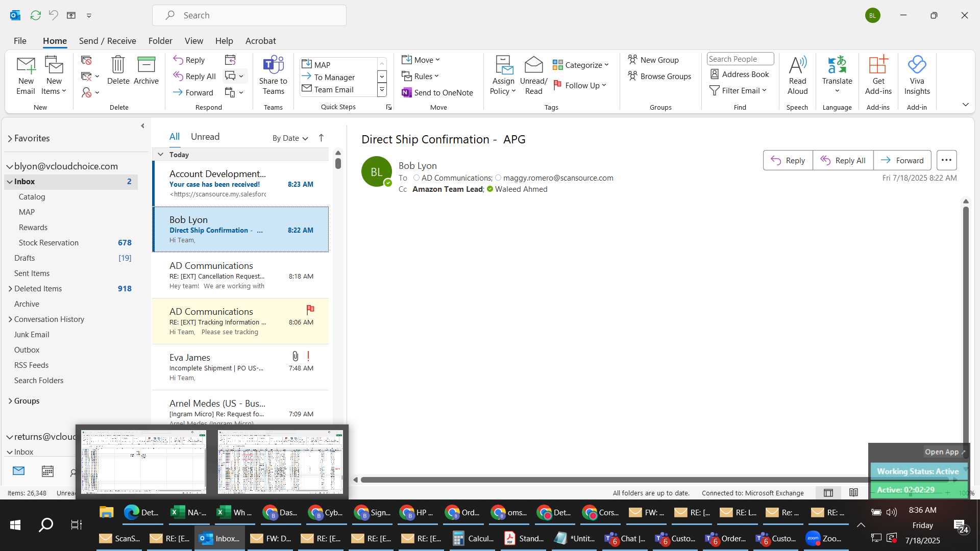Reverse the sort order arrow

pyautogui.click(x=321, y=138)
